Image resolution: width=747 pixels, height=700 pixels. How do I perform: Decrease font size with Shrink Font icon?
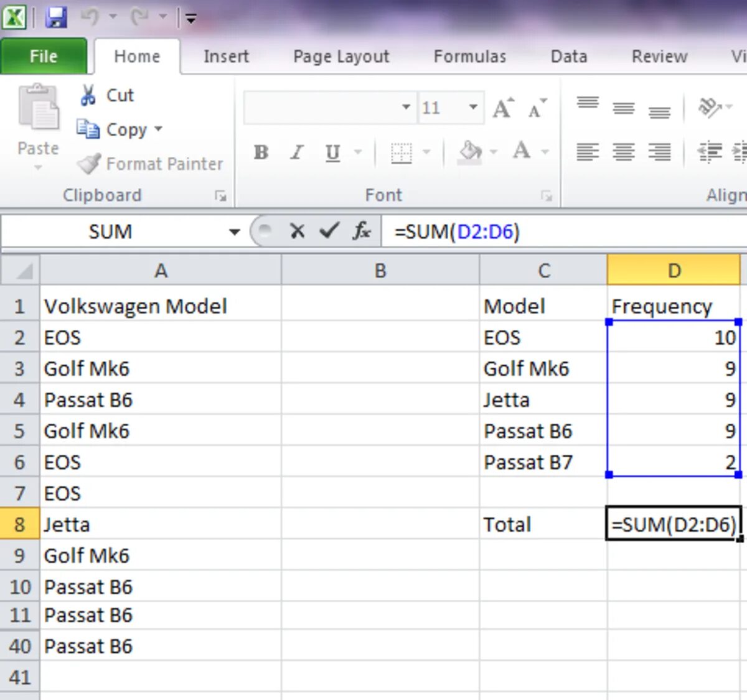click(537, 108)
